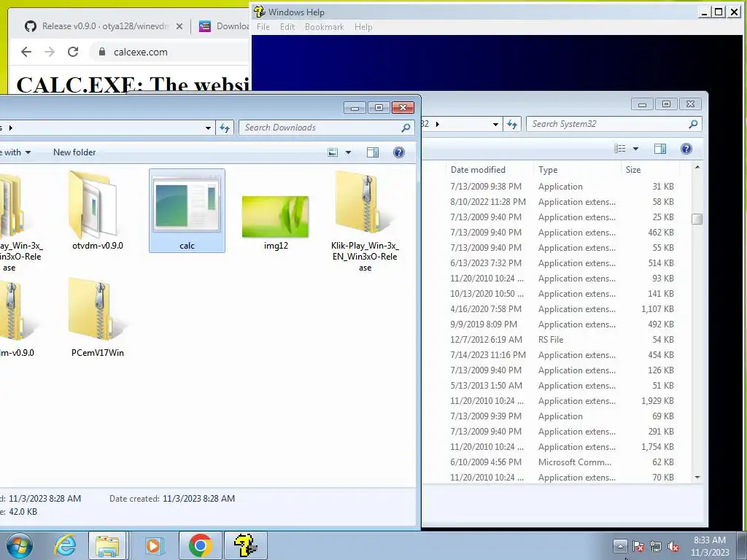Viewport: 747px width, 560px height.
Task: Click the Downloads window help icon
Action: 399,152
